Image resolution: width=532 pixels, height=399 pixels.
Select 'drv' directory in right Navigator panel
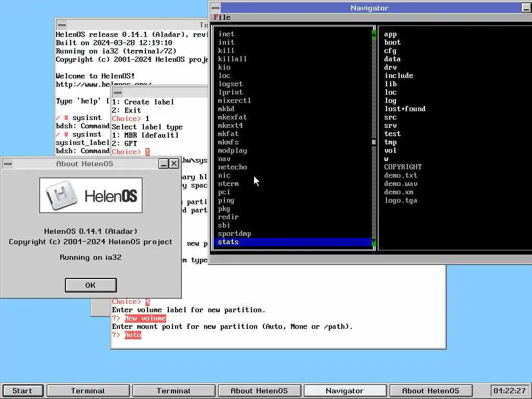point(391,67)
